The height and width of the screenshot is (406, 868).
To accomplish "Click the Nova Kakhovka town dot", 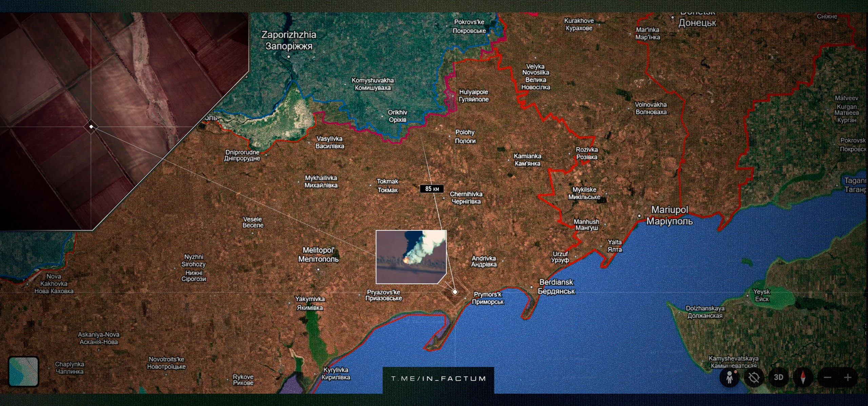I will (27, 283).
